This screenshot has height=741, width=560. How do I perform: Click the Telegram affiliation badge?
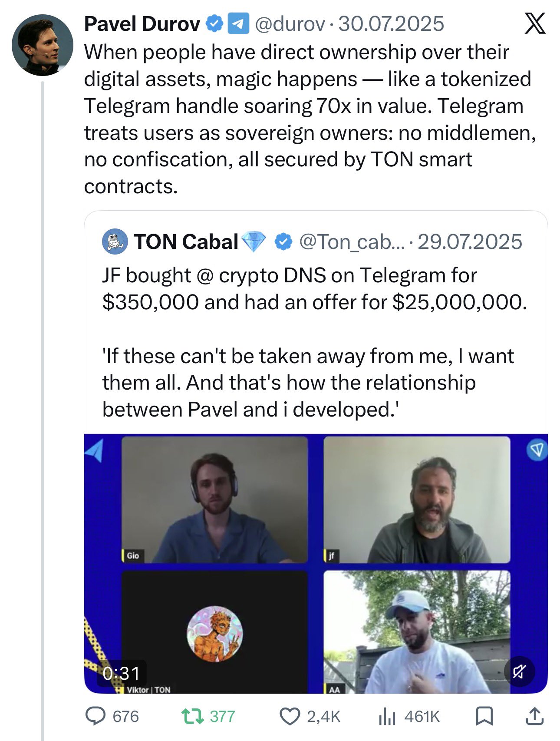(x=238, y=23)
